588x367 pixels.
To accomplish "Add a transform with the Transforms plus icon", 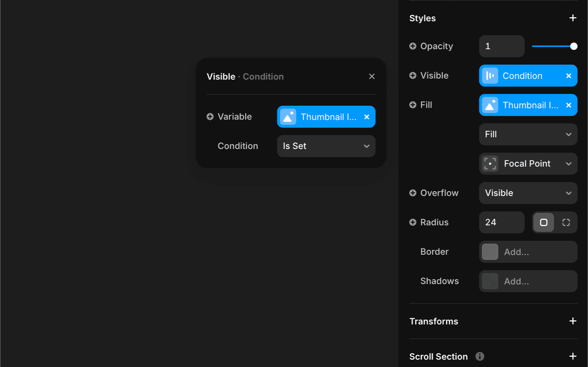I will pyautogui.click(x=573, y=321).
